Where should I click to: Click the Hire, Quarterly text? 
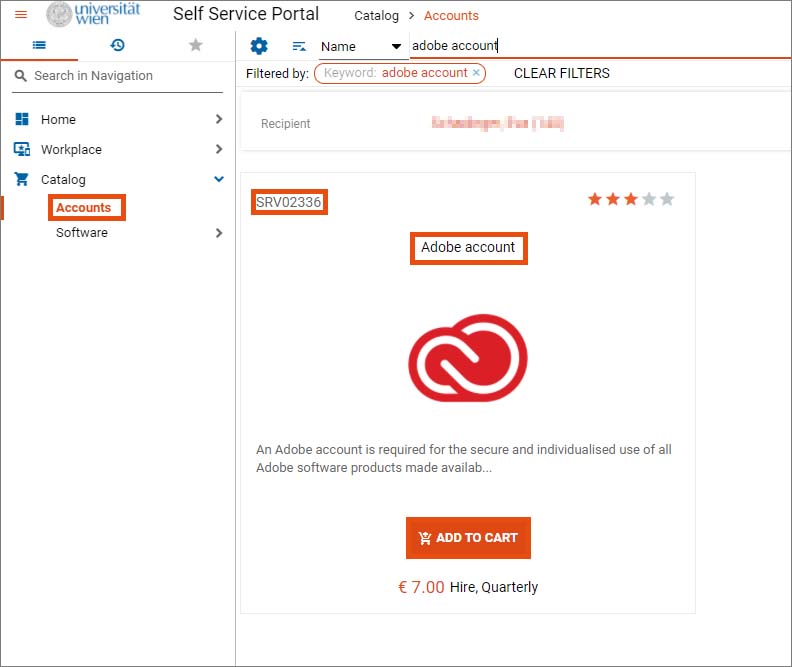[494, 587]
